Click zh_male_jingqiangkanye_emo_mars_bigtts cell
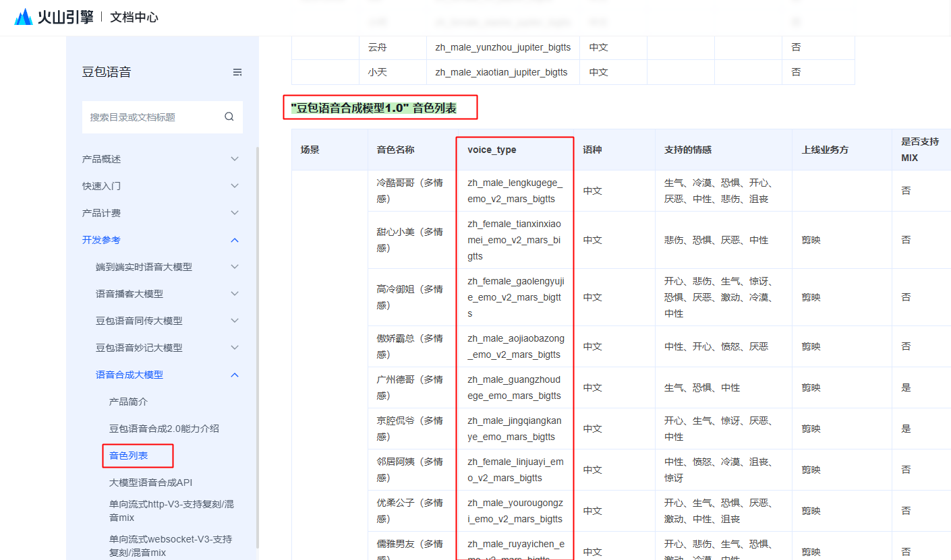 click(x=515, y=429)
